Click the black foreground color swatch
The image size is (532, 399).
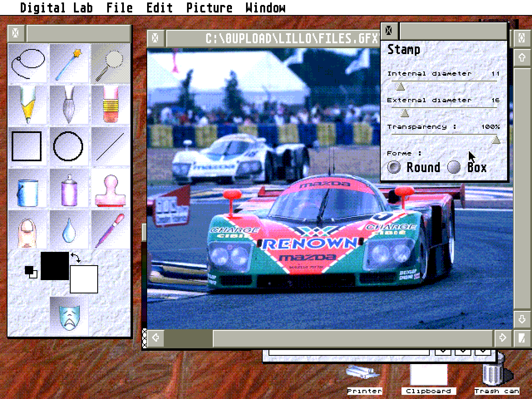click(x=54, y=266)
